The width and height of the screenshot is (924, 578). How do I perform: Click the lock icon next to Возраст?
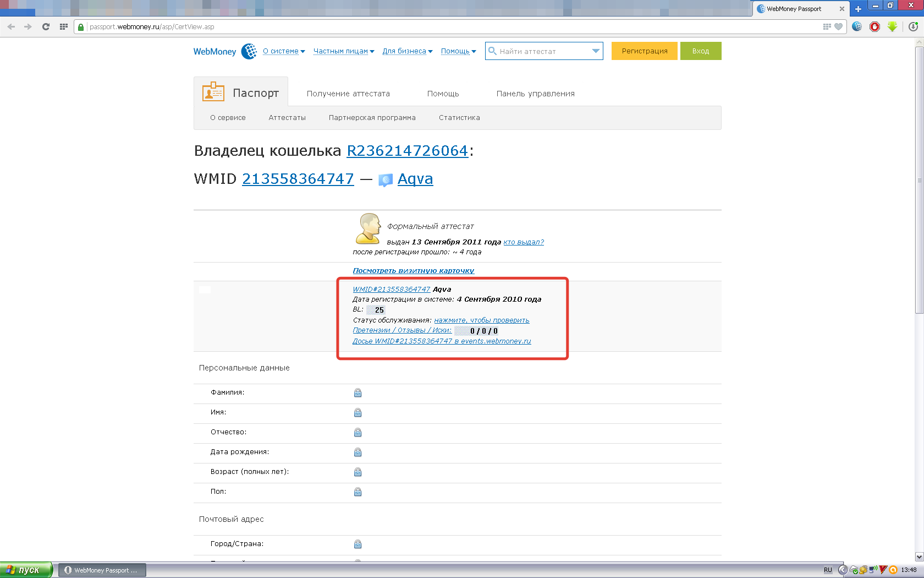click(x=358, y=472)
